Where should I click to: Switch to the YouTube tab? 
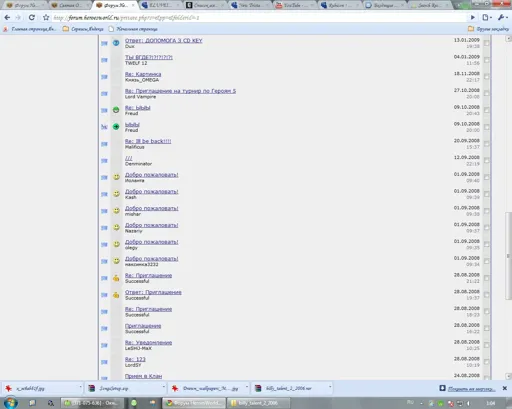[293, 5]
